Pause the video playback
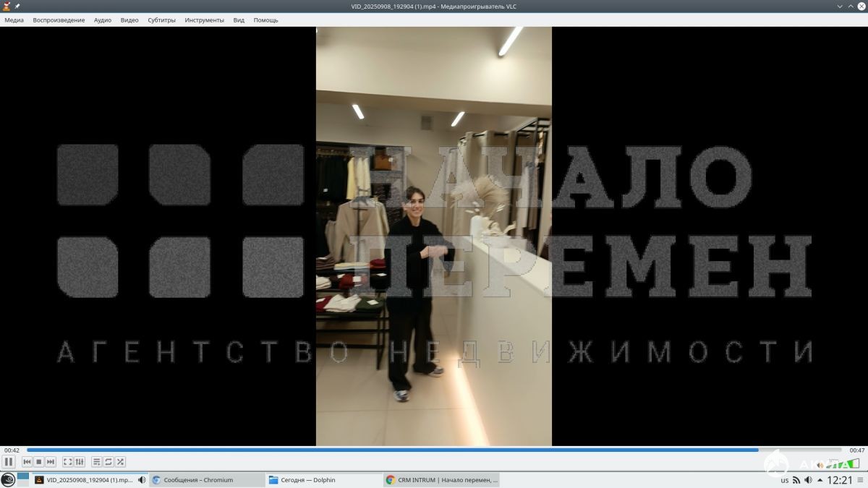The width and height of the screenshot is (868, 488). point(9,462)
